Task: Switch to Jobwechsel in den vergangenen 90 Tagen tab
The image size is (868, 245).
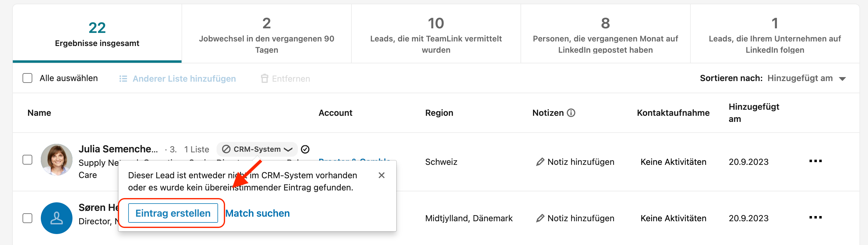Action: click(266, 34)
